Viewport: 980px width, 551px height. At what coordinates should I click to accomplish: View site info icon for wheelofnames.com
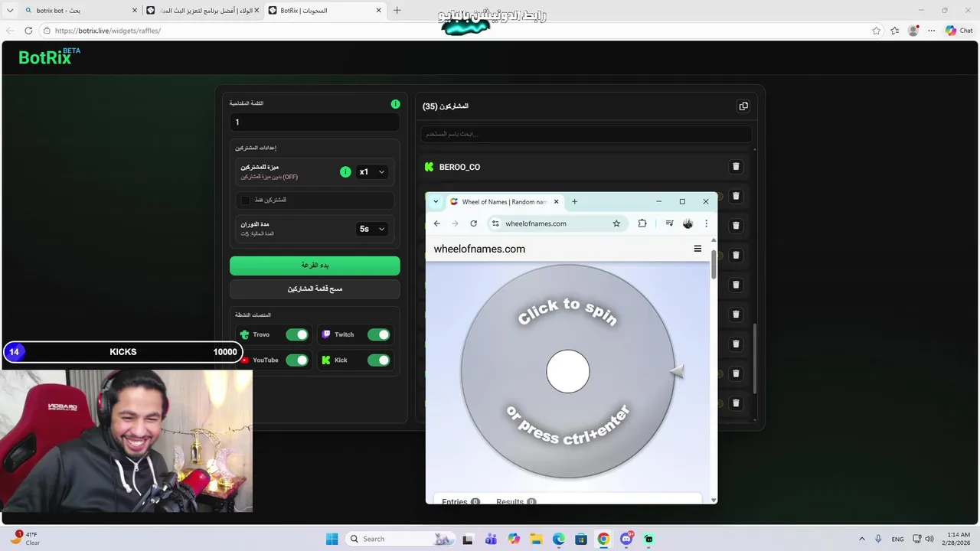(495, 223)
